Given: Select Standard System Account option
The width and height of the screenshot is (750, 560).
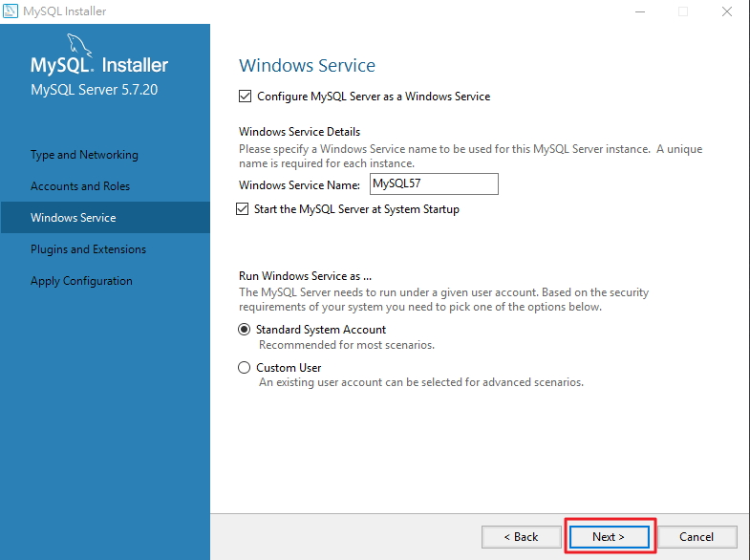Looking at the screenshot, I should tap(244, 330).
